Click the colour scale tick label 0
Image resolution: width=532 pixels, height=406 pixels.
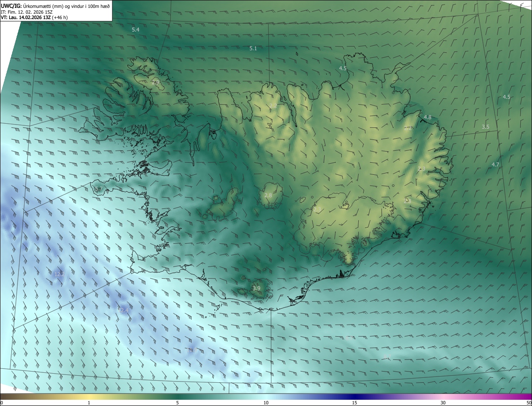click(2, 403)
